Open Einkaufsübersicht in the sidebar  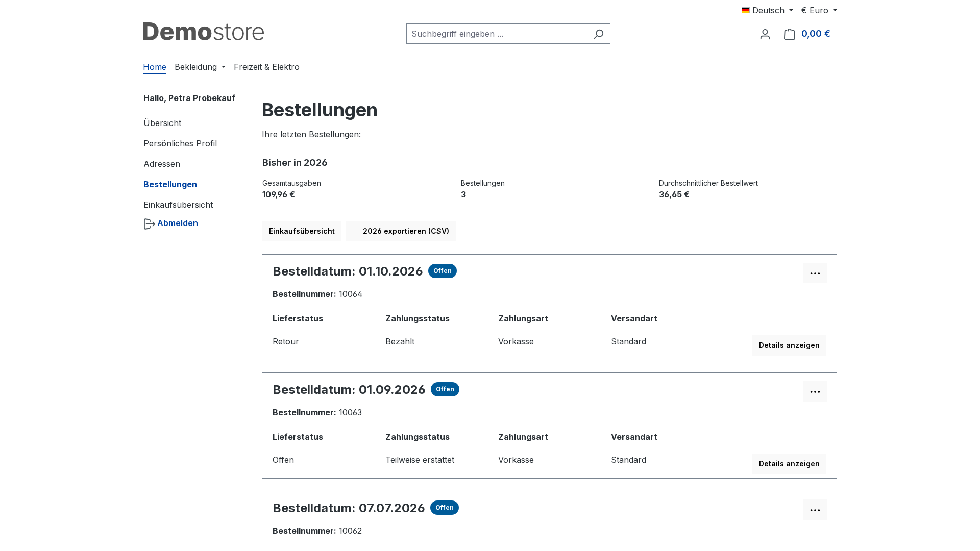point(178,205)
